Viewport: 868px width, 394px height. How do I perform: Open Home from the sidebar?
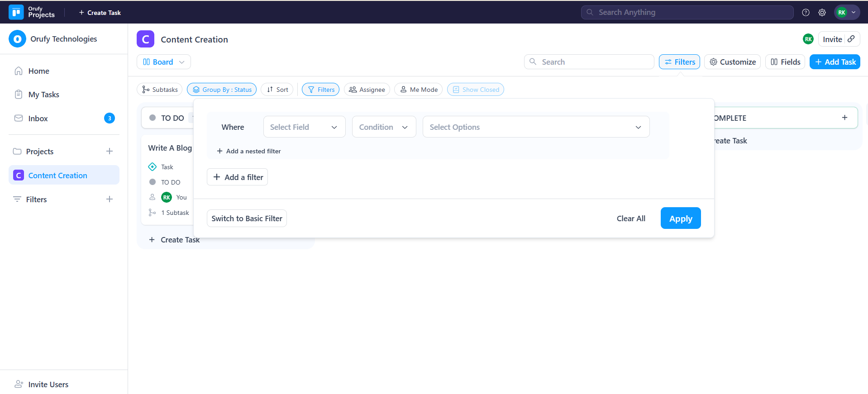[x=38, y=71]
